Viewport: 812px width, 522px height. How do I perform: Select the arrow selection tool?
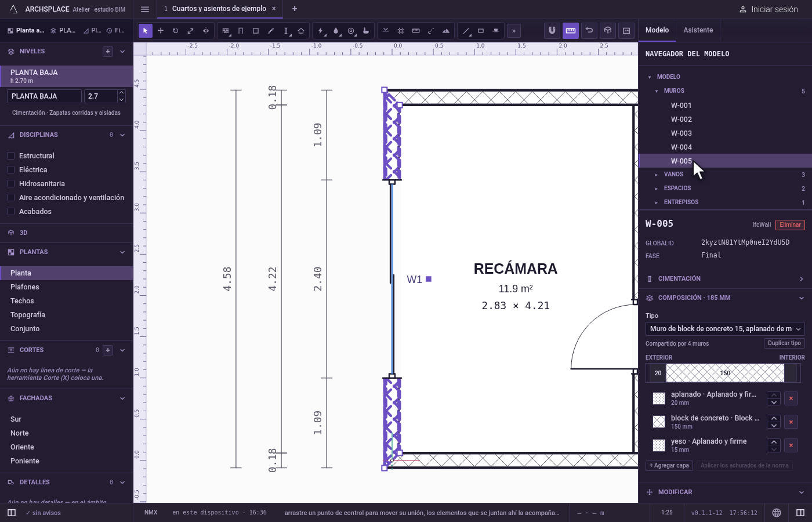pyautogui.click(x=146, y=31)
